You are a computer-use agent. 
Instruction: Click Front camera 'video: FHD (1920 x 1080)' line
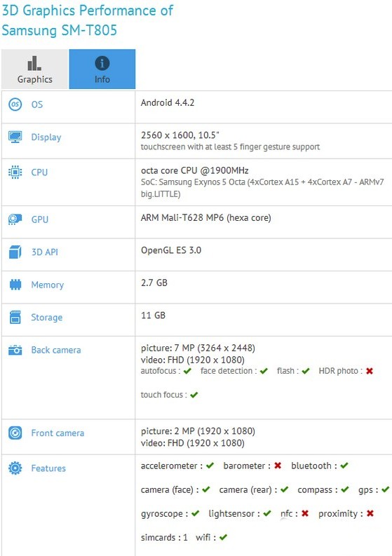193,443
